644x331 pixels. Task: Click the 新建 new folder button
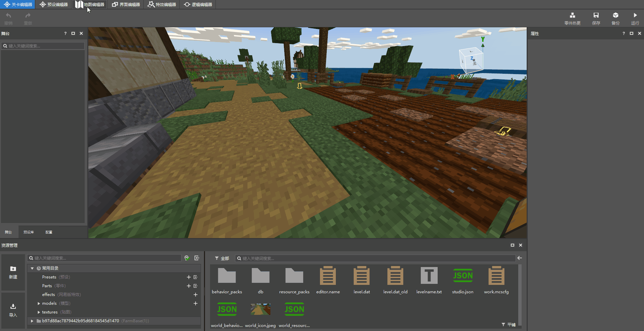[x=13, y=272]
